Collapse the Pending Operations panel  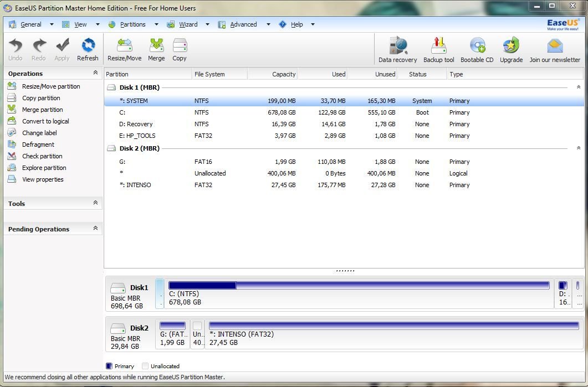tap(95, 228)
